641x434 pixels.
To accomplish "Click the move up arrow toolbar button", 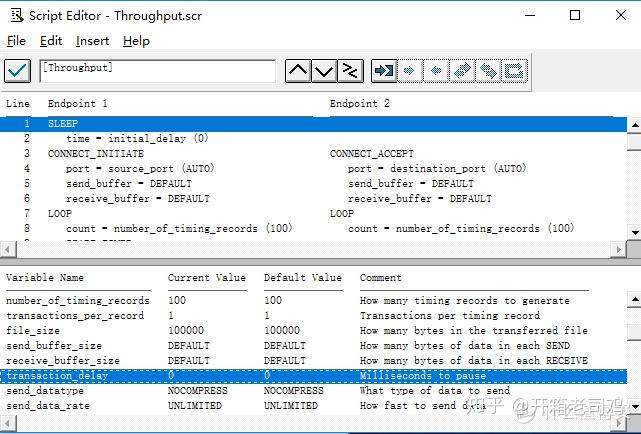I will click(x=298, y=71).
